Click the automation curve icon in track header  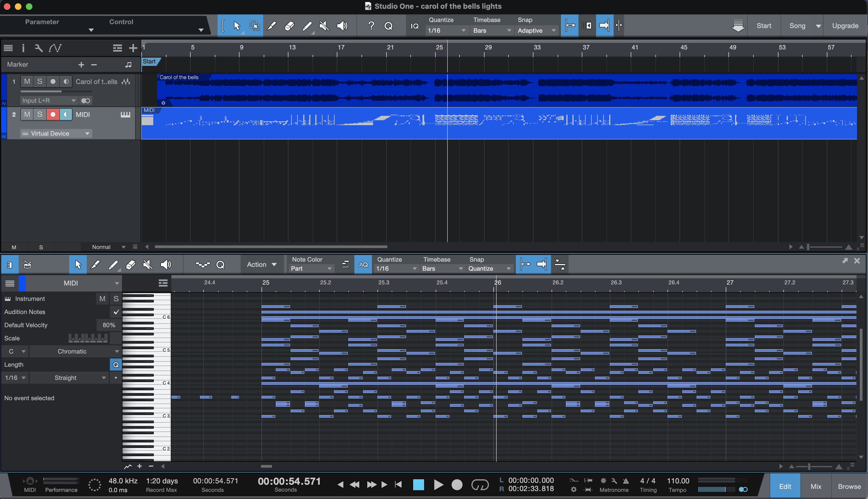tap(55, 48)
